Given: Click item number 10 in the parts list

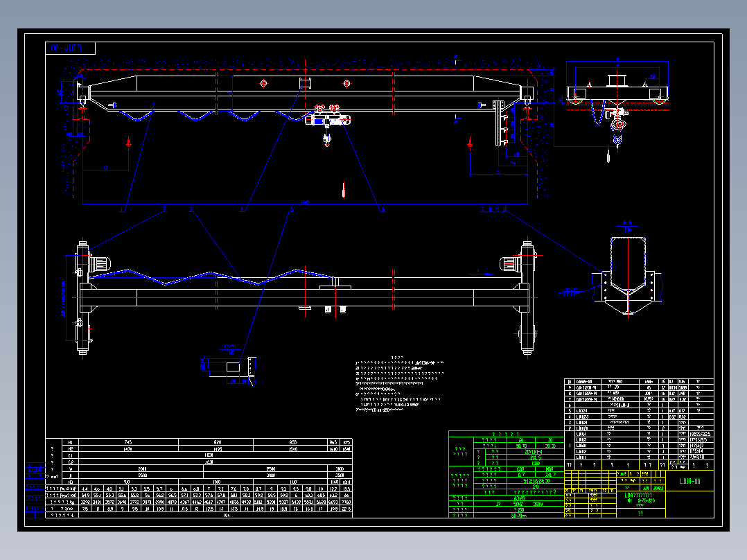Looking at the screenshot, I should pyautogui.click(x=570, y=382).
